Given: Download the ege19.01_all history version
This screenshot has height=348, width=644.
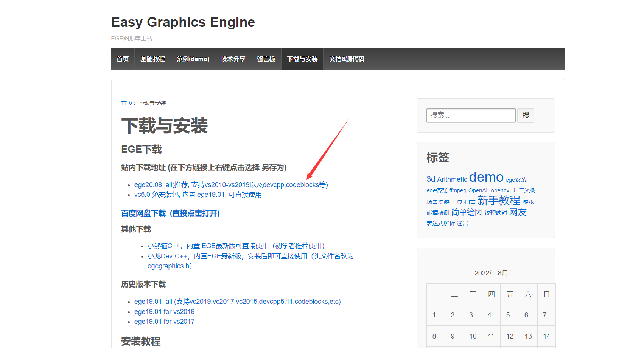Looking at the screenshot, I should [237, 302].
